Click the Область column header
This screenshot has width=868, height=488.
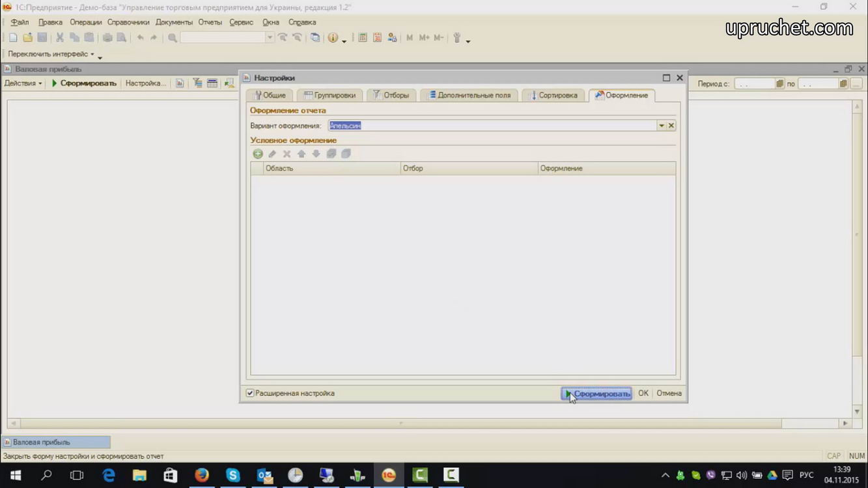point(332,169)
